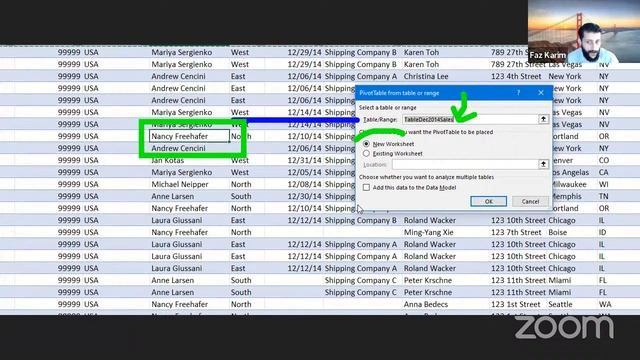Click the Milwaukee city cell
Viewport: 640px width, 360px height.
(569, 184)
